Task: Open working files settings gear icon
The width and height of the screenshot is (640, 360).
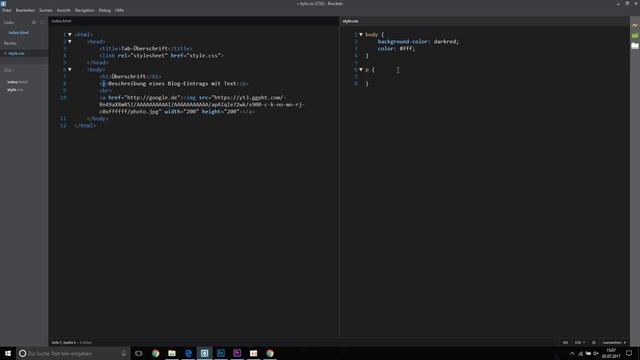Action: click(34, 22)
